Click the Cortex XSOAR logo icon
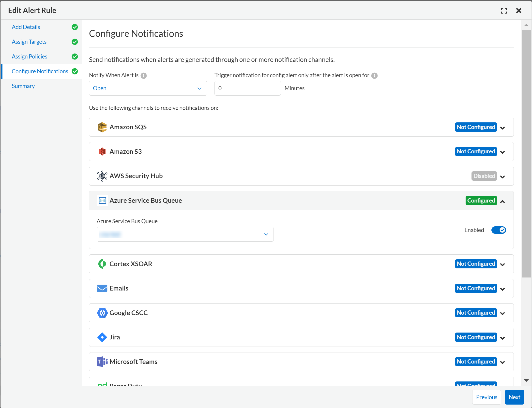This screenshot has height=408, width=532. (102, 264)
